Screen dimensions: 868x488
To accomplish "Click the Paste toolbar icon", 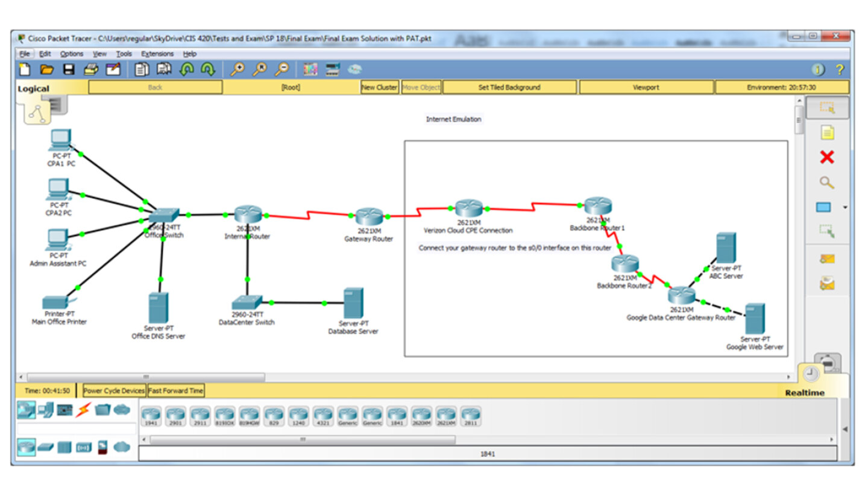I will [x=164, y=70].
